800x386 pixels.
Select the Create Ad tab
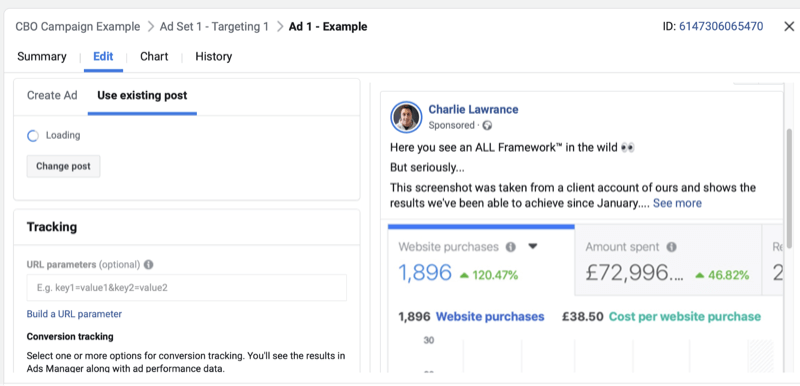coord(52,95)
